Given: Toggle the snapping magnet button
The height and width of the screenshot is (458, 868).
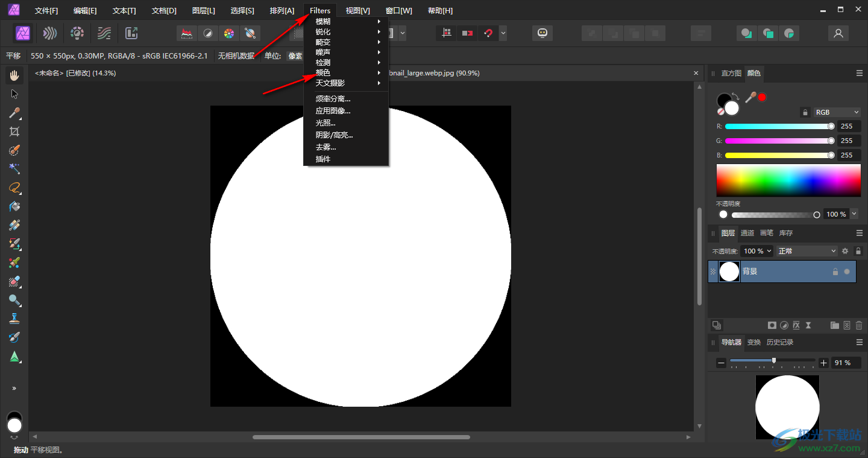Looking at the screenshot, I should click(x=488, y=33).
